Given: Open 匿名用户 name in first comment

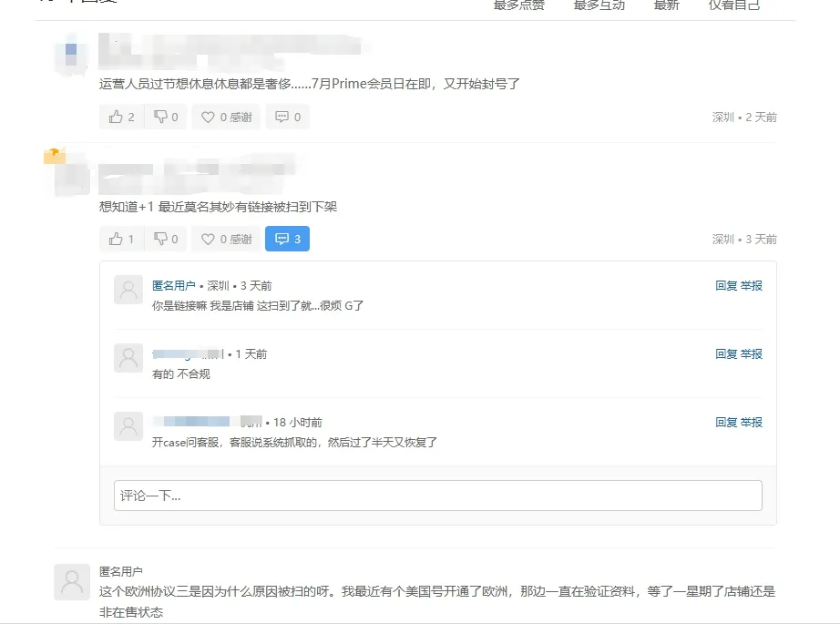Looking at the screenshot, I should point(174,285).
